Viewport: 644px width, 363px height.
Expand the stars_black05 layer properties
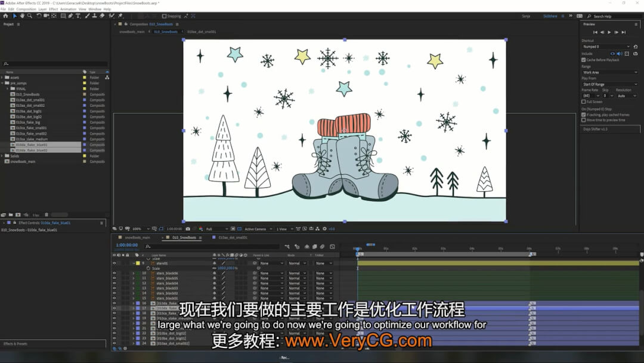tap(133, 278)
